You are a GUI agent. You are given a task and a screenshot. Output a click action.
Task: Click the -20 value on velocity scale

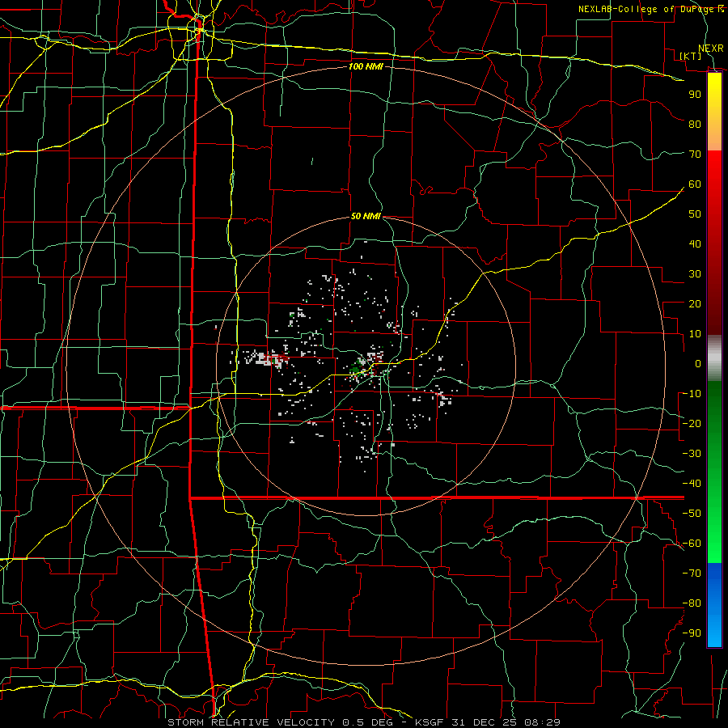[x=692, y=423]
